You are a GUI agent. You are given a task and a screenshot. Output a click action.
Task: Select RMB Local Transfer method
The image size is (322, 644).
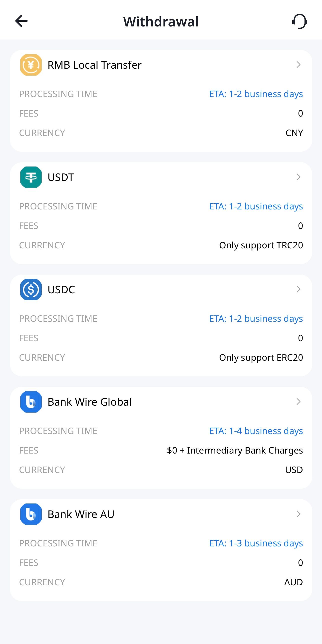[x=94, y=65]
